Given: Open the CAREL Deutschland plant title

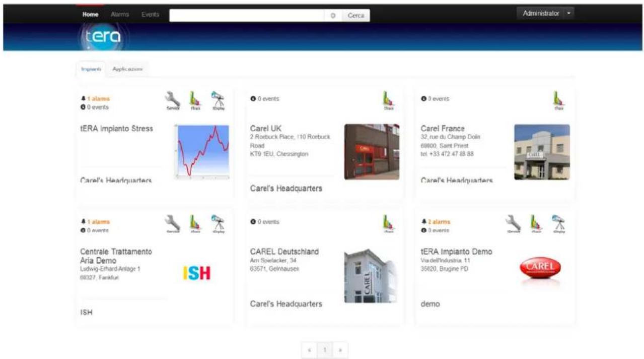Looking at the screenshot, I should pos(284,252).
